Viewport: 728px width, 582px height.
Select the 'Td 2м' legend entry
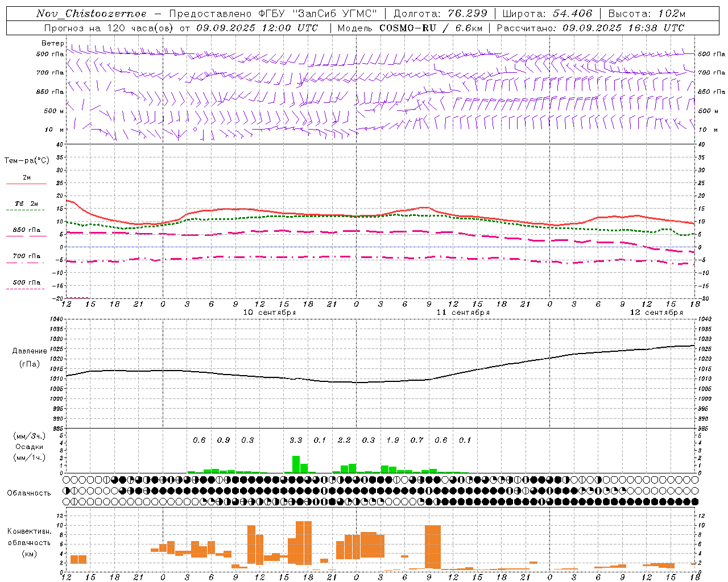coord(26,203)
